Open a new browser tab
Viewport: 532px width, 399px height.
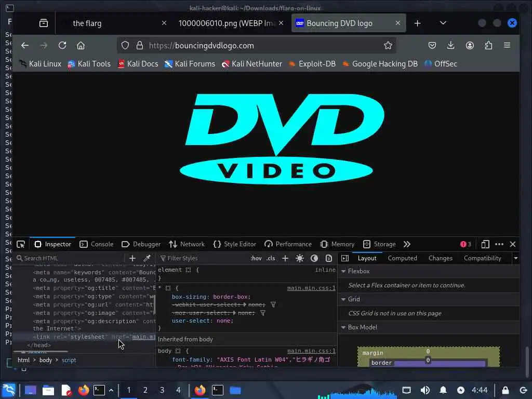[417, 23]
